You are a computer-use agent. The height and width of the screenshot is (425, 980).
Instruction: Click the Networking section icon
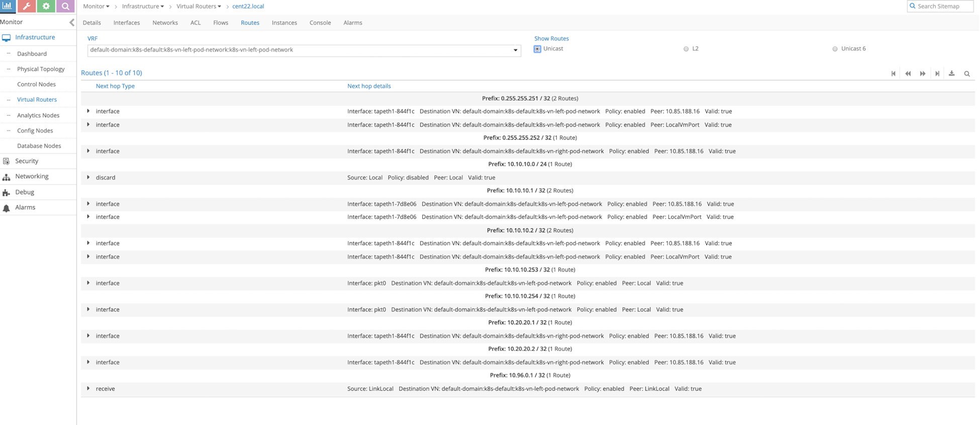[x=6, y=177]
